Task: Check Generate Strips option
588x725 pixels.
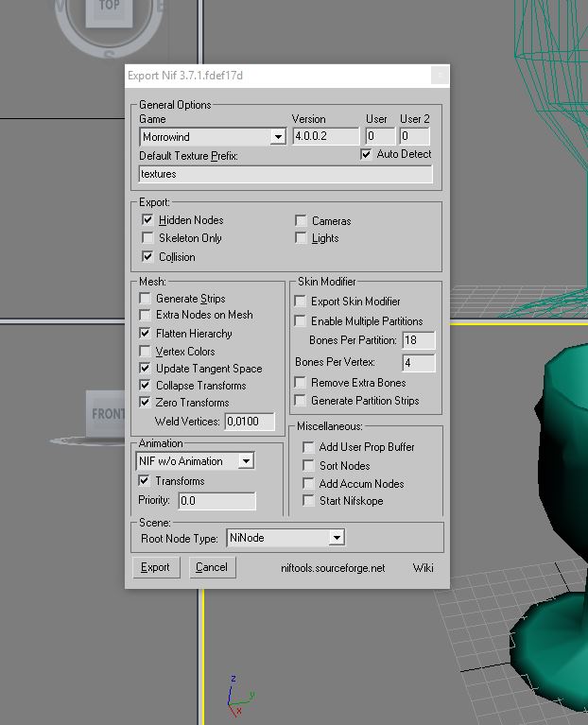Action: (x=145, y=299)
